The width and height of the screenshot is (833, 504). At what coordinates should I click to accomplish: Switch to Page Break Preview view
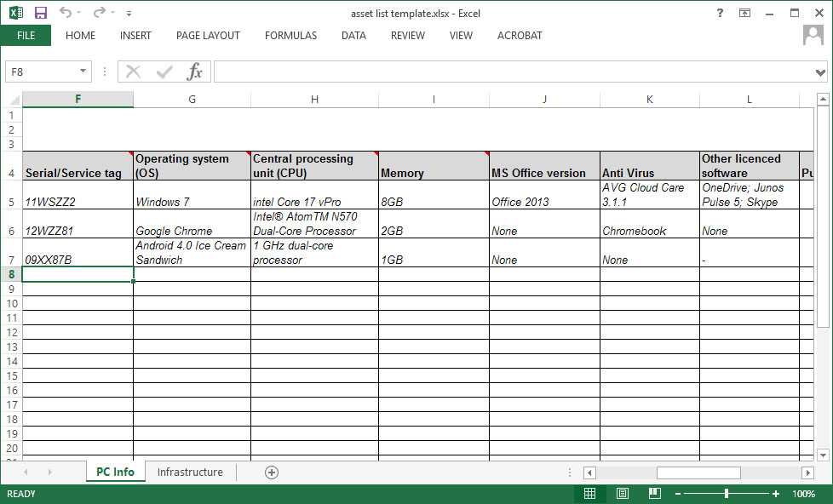click(x=654, y=494)
